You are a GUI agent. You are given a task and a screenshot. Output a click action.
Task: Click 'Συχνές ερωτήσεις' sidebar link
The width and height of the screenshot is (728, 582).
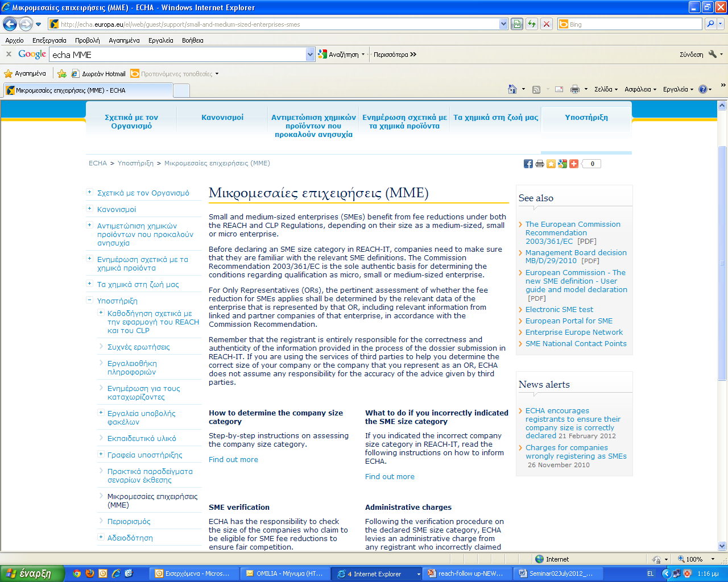pos(138,347)
